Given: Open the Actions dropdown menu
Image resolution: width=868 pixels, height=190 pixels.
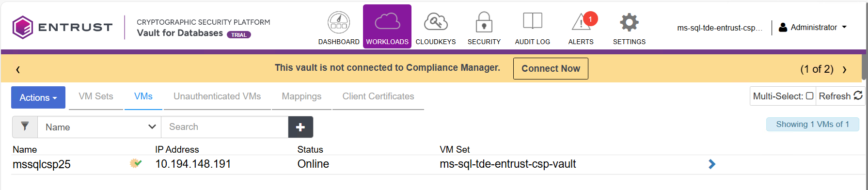Looking at the screenshot, I should coord(38,97).
